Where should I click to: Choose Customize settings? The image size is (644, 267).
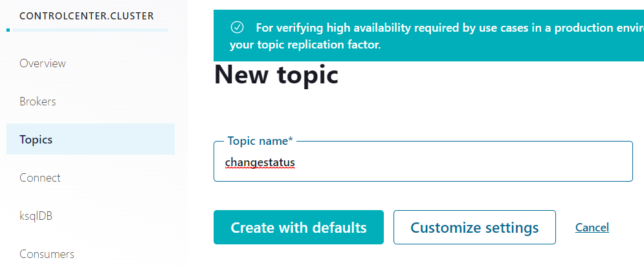[474, 227]
